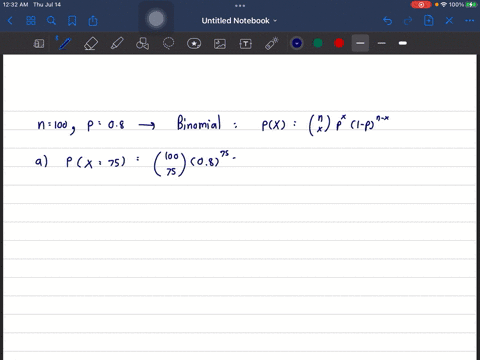Screen dimensions: 480x360
Task: Add a new page
Action: (429, 21)
